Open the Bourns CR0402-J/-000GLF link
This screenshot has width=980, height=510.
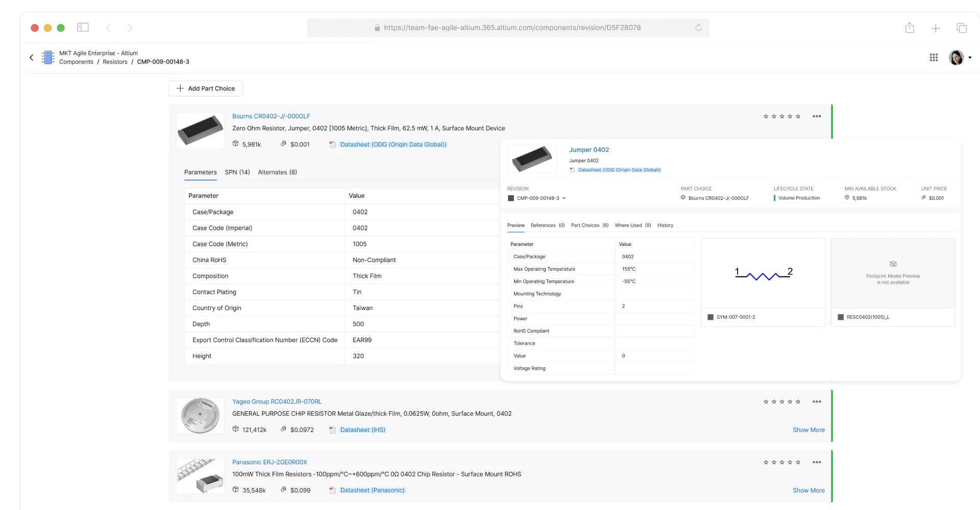point(271,116)
